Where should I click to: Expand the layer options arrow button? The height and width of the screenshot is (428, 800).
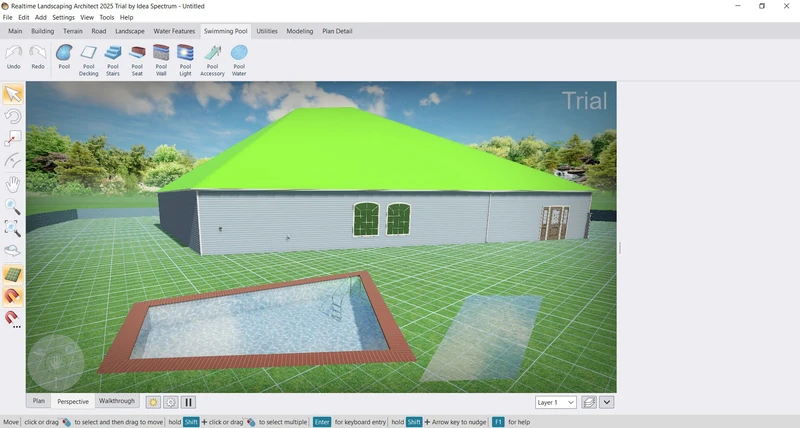(x=607, y=402)
